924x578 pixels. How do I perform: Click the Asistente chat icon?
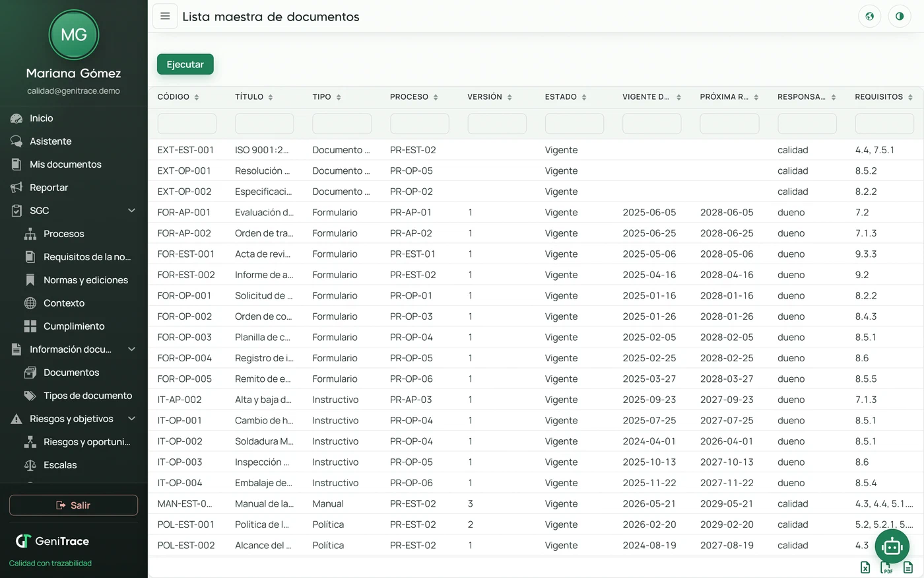tap(16, 141)
